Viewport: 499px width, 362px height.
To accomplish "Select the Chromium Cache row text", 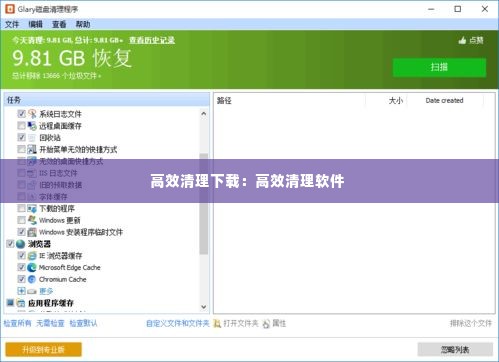I will tap(62, 279).
